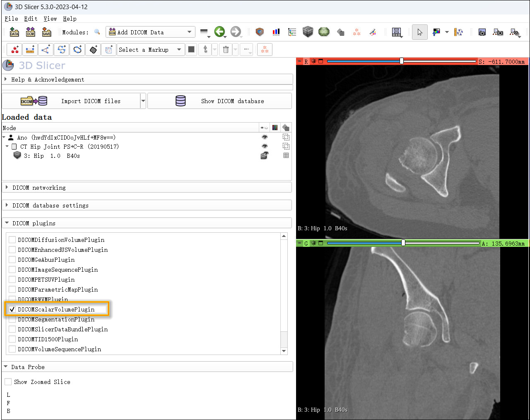Open the Transforms grid module icon
Viewport: 530px width, 420px height.
[340, 32]
